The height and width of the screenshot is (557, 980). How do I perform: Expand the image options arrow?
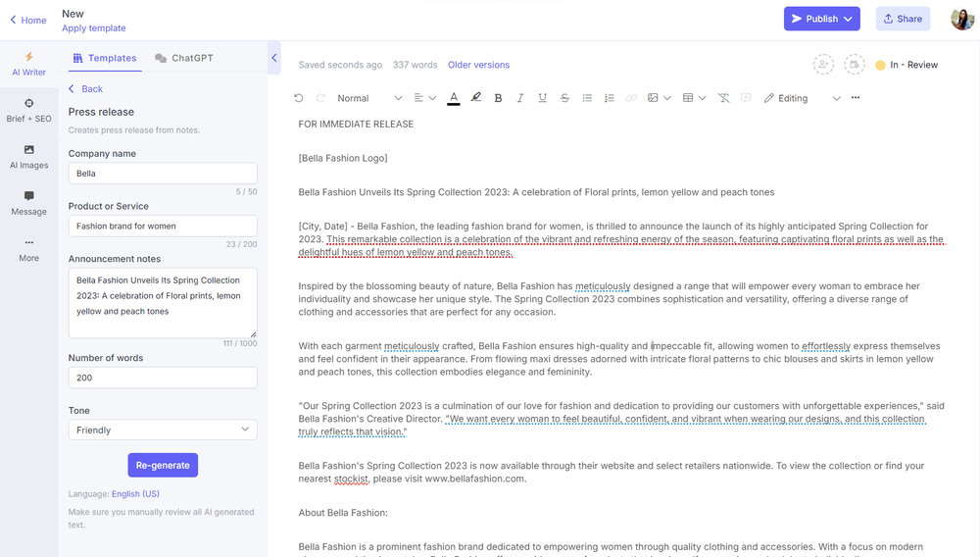click(x=666, y=98)
